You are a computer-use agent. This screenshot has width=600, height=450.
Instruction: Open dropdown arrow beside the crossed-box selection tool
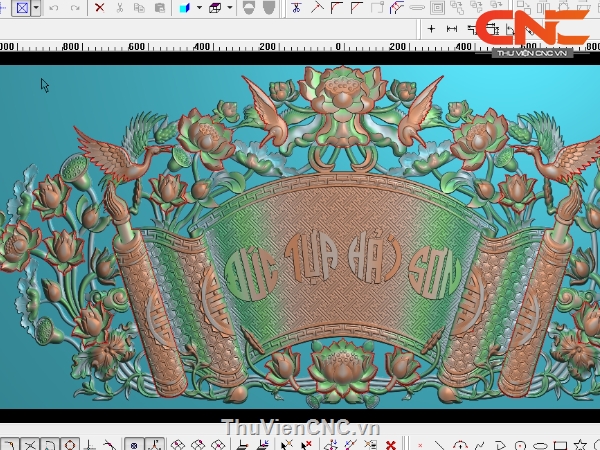coord(36,8)
